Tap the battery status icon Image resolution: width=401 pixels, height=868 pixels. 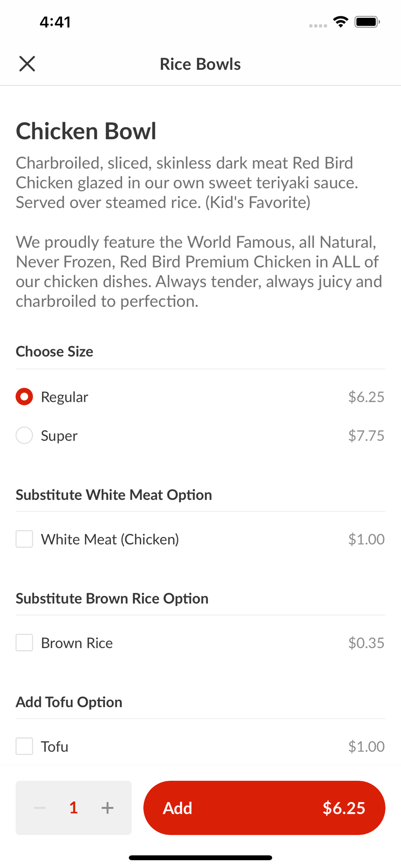point(367,22)
